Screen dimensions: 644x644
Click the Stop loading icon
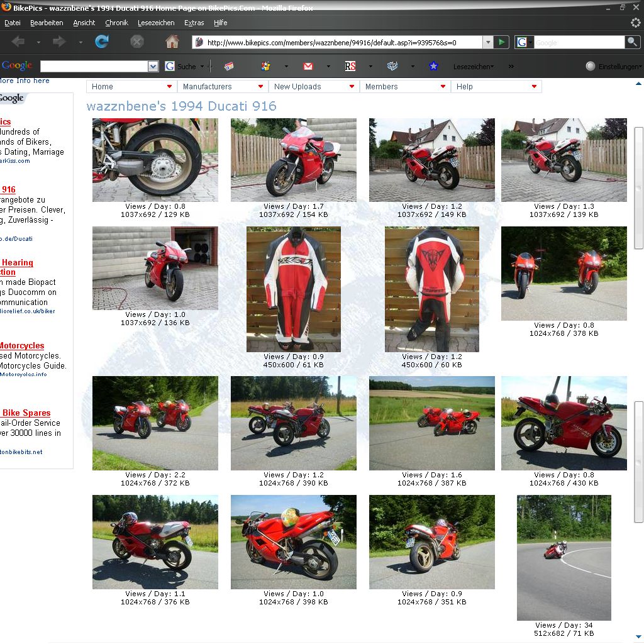(136, 42)
